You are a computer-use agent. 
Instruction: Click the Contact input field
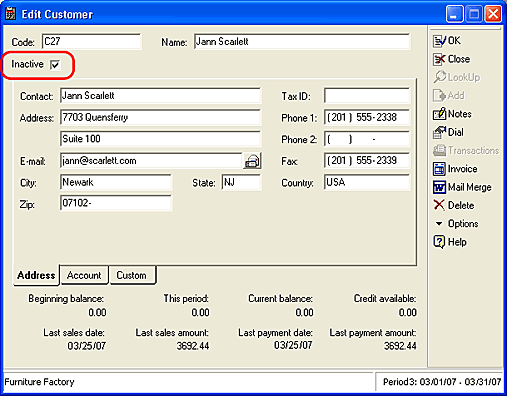tap(161, 96)
